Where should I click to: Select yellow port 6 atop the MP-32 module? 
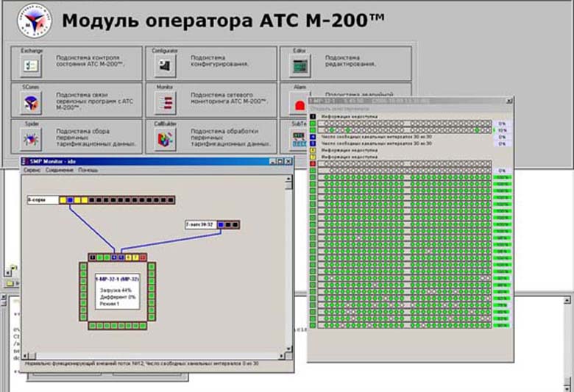[129, 257]
